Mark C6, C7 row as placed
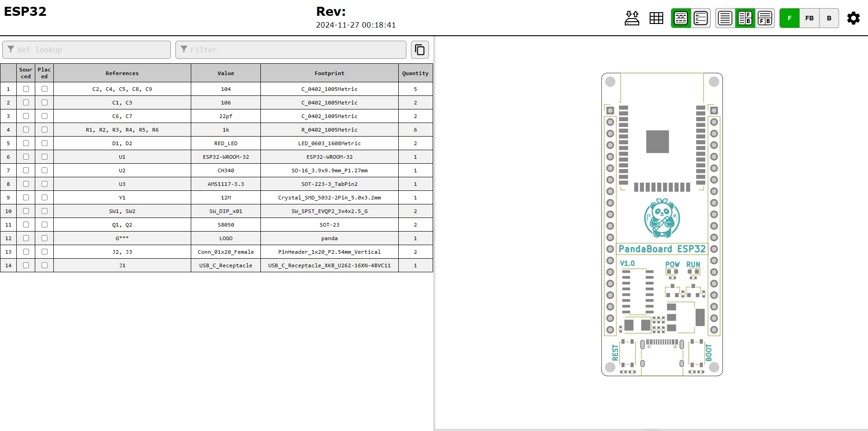868x431 pixels. click(x=44, y=116)
